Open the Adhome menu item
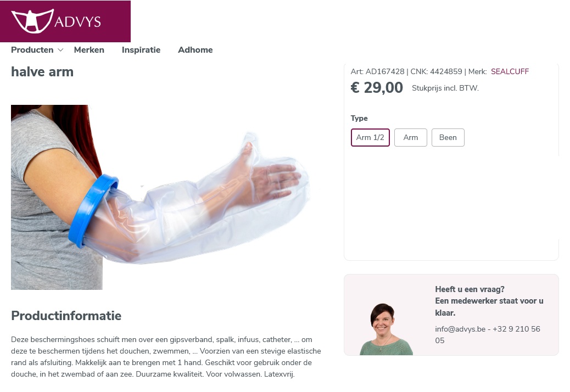 tap(195, 50)
